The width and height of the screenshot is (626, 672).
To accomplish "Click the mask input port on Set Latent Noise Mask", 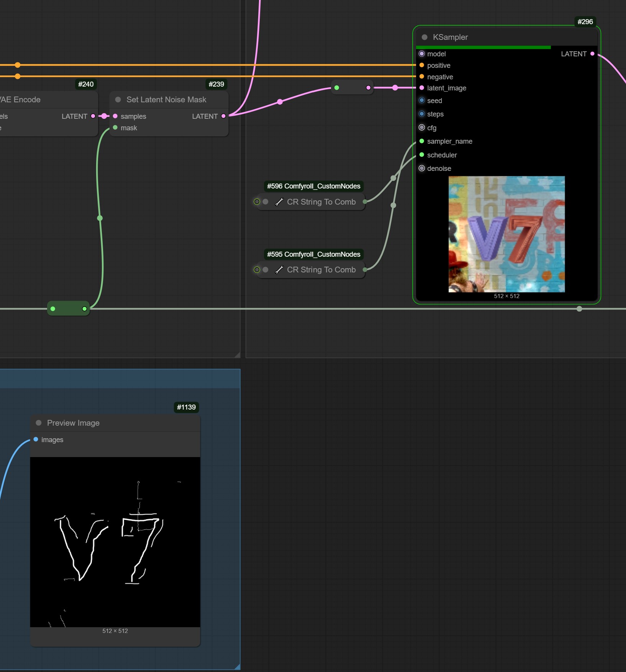I will pyautogui.click(x=115, y=128).
